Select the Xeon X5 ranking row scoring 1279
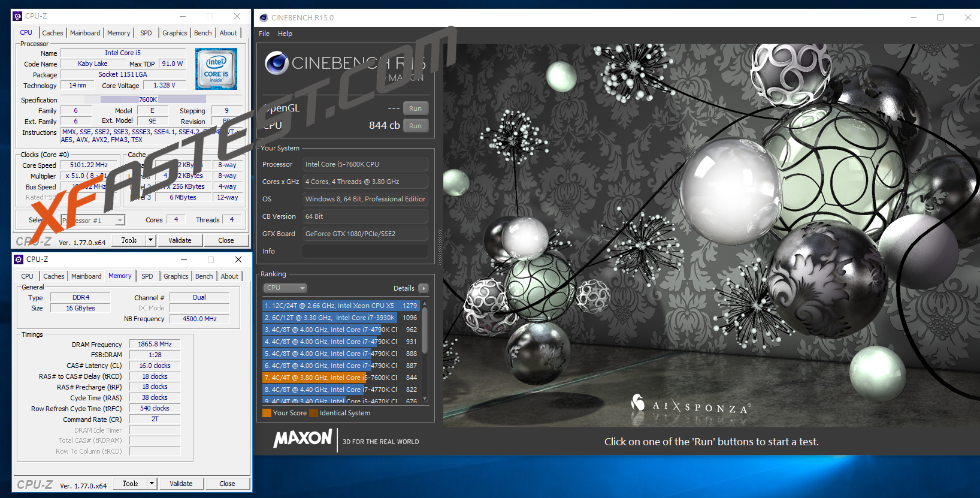 point(340,306)
